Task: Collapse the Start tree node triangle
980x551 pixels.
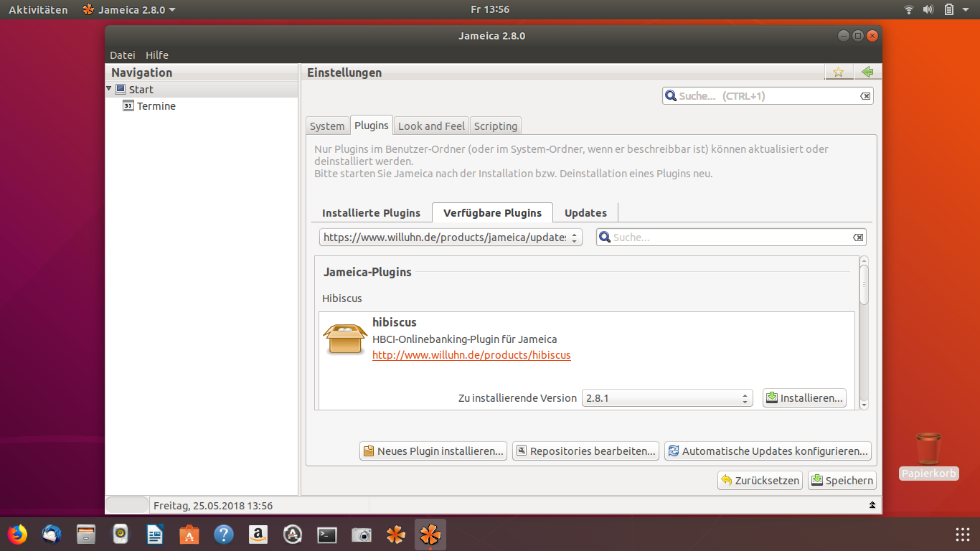Action: tap(109, 89)
